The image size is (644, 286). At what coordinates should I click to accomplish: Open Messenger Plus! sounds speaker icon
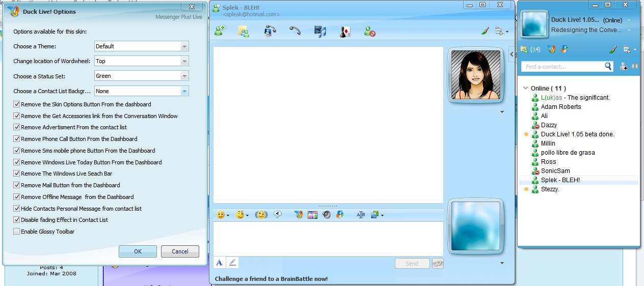[327, 215]
